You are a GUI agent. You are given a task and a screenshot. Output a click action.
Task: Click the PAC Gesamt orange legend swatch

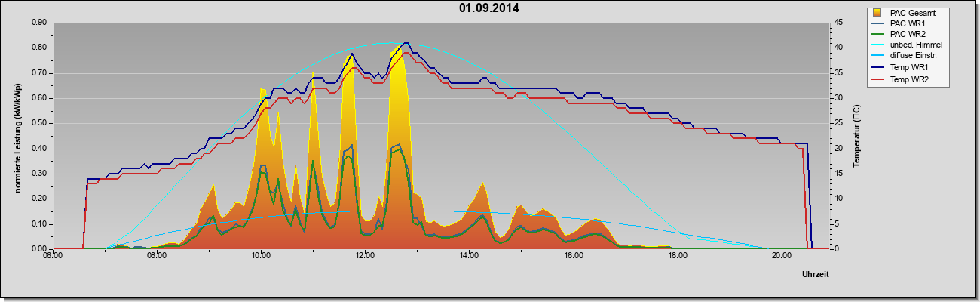(x=875, y=12)
